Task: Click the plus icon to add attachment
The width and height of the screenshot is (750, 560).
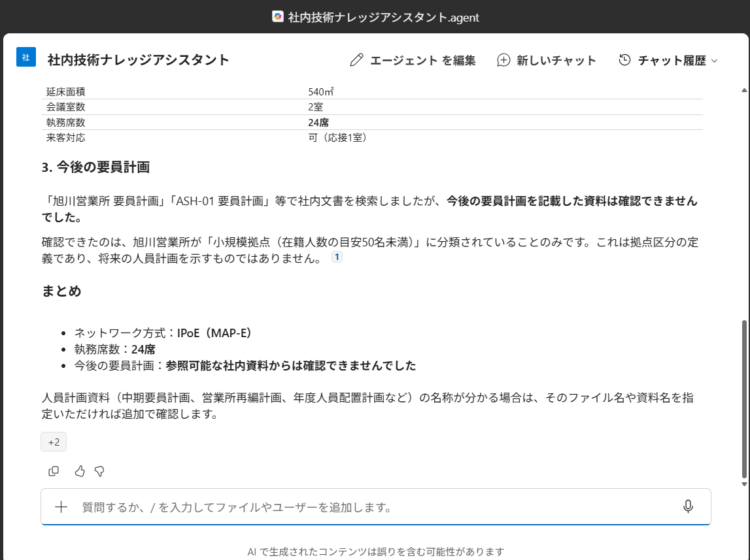Action: click(61, 507)
